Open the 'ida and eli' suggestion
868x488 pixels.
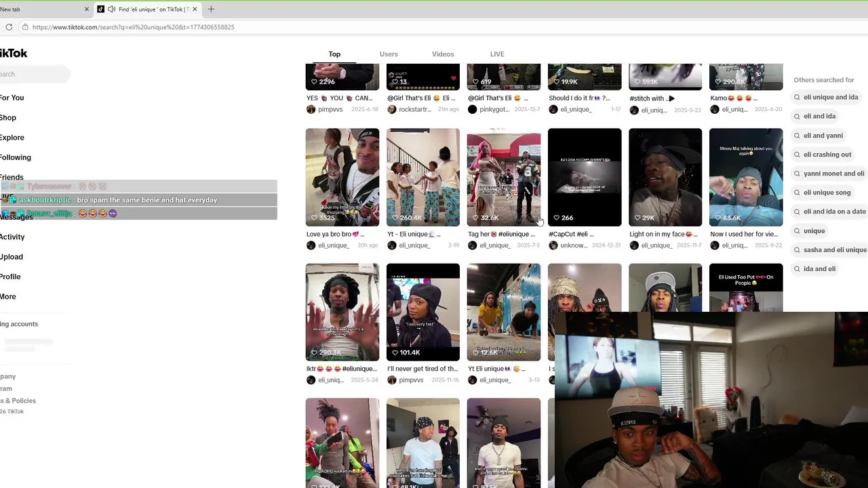point(819,269)
